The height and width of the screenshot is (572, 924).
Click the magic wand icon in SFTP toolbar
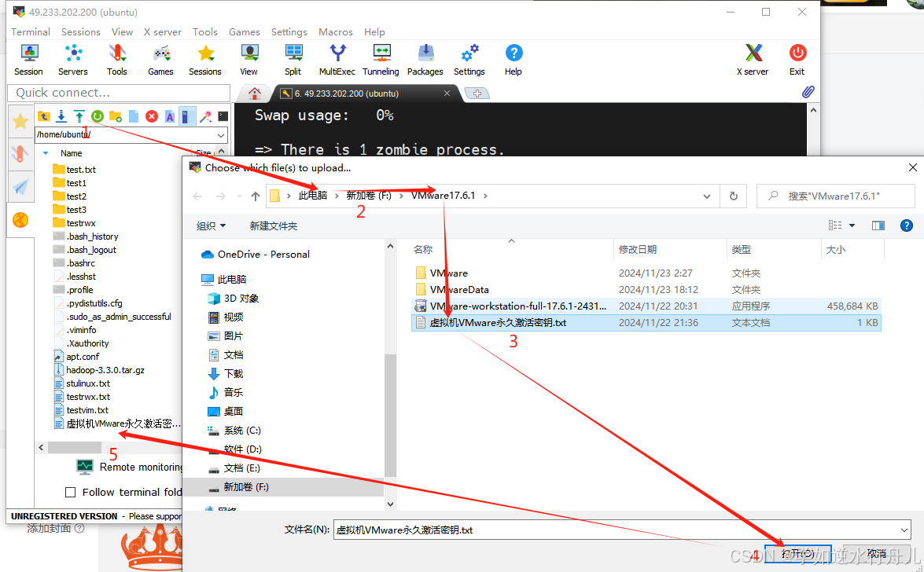205,116
